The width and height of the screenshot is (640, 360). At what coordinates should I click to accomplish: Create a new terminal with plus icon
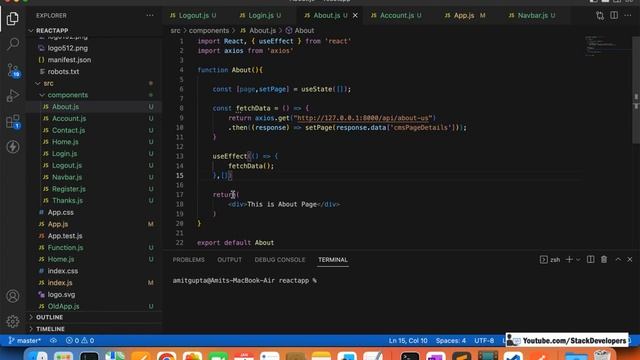click(569, 260)
